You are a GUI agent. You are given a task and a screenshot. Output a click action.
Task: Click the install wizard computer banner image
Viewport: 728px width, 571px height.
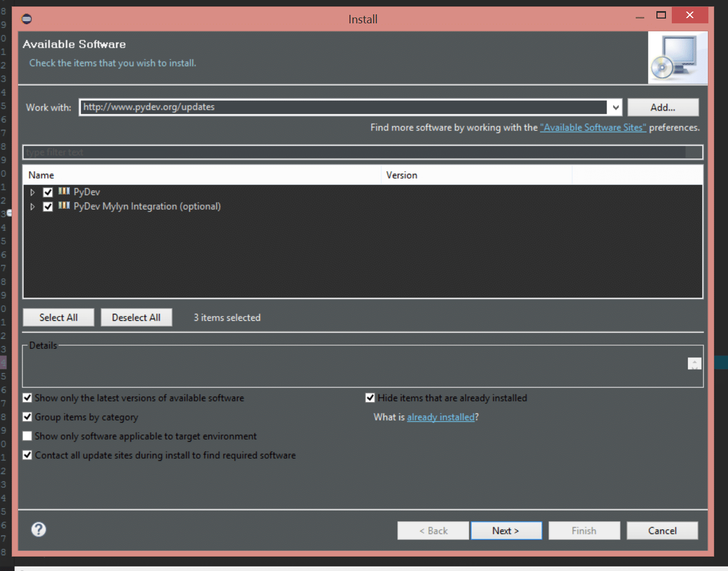pyautogui.click(x=678, y=58)
